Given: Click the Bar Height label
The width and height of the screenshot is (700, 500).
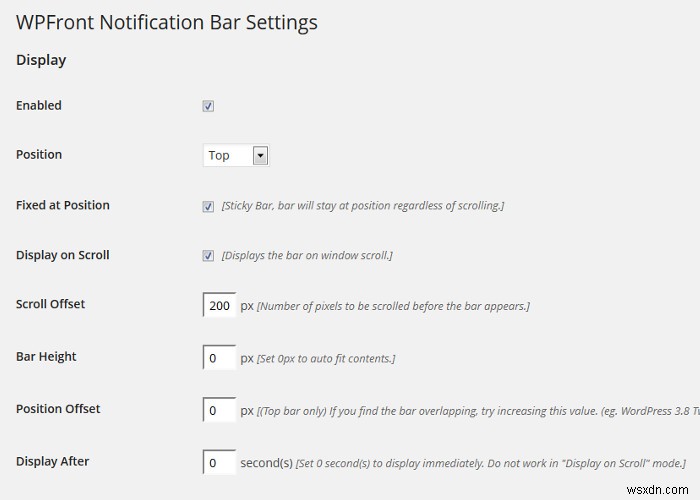Looking at the screenshot, I should coord(46,356).
